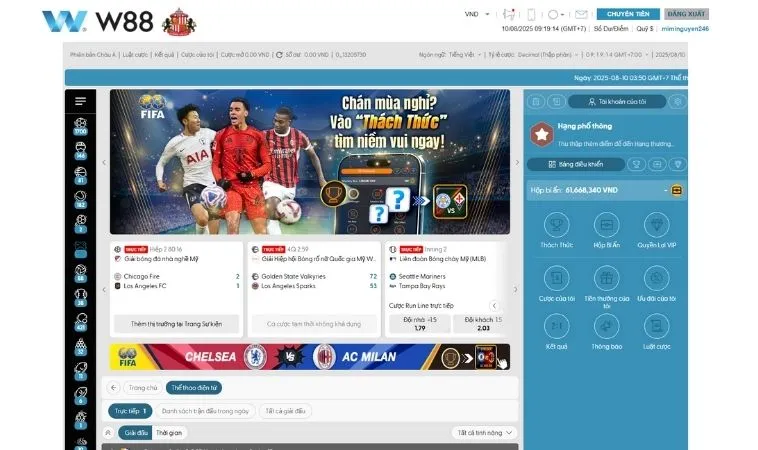The height and width of the screenshot is (450, 758).
Task: Switch sorting to Giải đấu
Action: (136, 433)
